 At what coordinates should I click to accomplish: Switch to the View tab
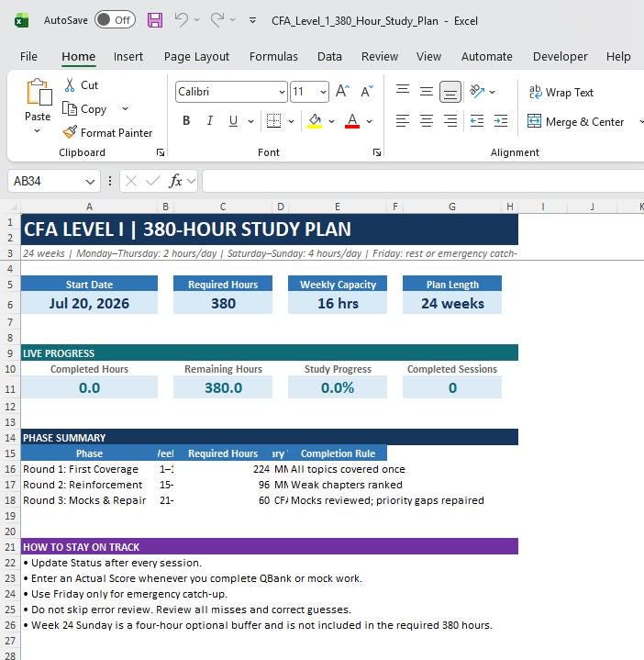pyautogui.click(x=428, y=56)
